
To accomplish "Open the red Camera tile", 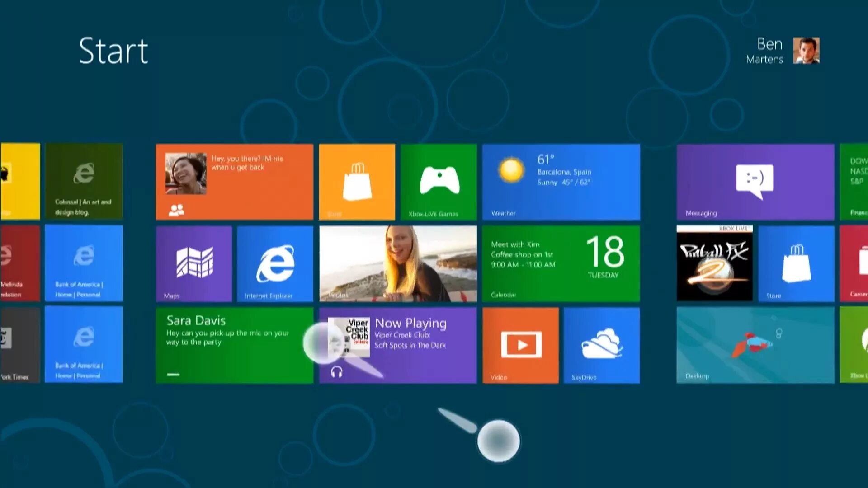I will pos(854,264).
